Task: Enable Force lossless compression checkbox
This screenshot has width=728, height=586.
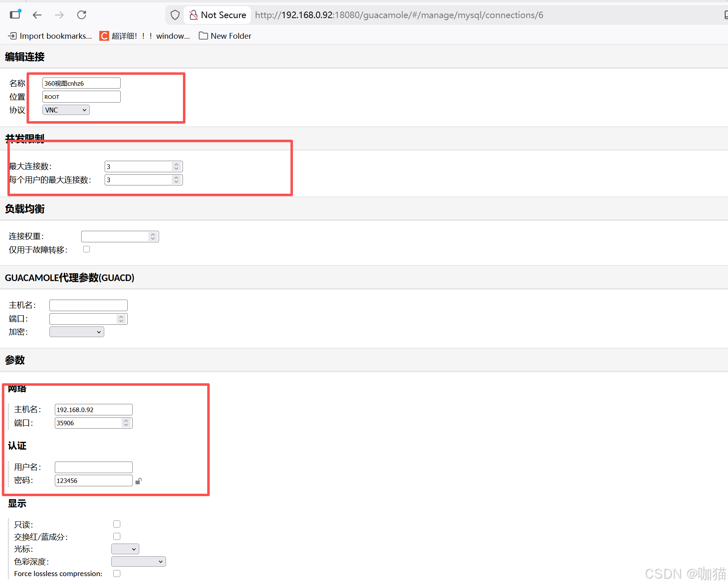Action: (x=117, y=574)
